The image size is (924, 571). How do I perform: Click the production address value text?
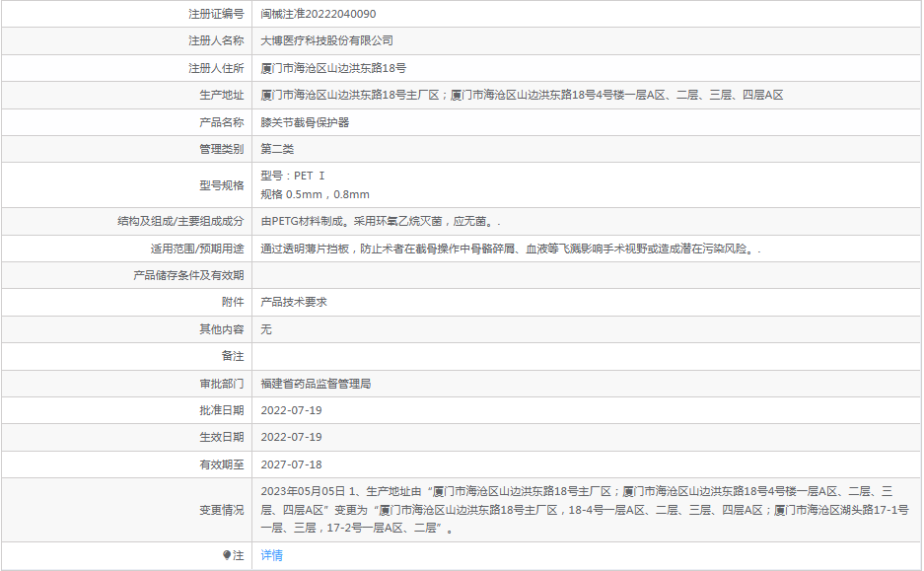tap(522, 95)
